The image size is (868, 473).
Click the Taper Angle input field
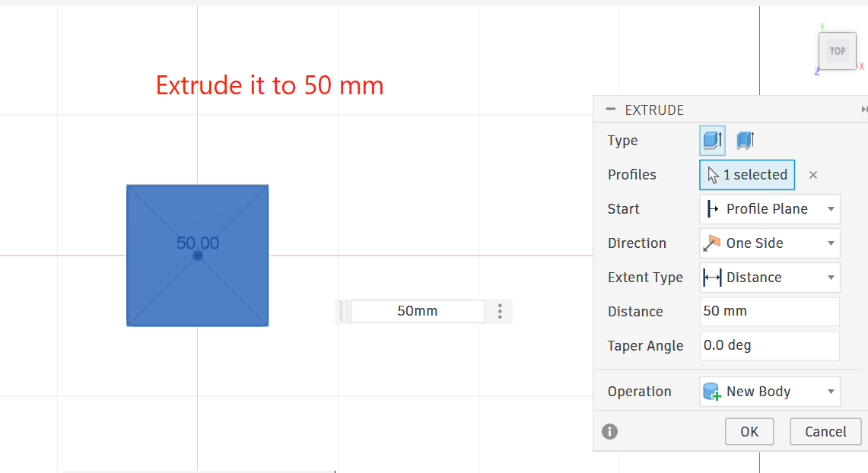[x=769, y=346]
